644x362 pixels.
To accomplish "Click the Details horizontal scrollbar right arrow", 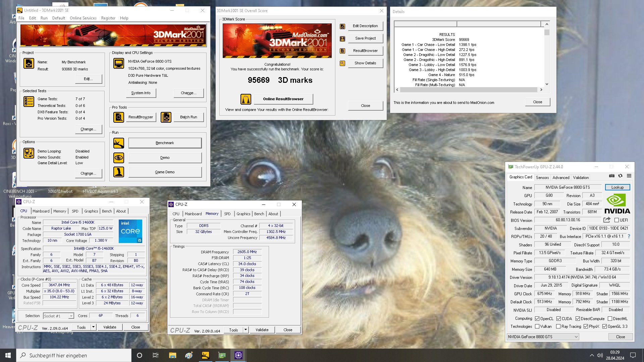I will click(x=541, y=90).
